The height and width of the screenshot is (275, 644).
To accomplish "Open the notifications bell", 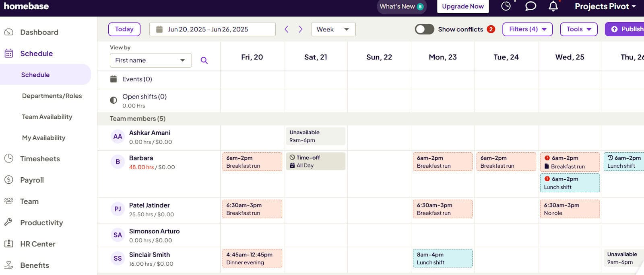I will point(553,6).
